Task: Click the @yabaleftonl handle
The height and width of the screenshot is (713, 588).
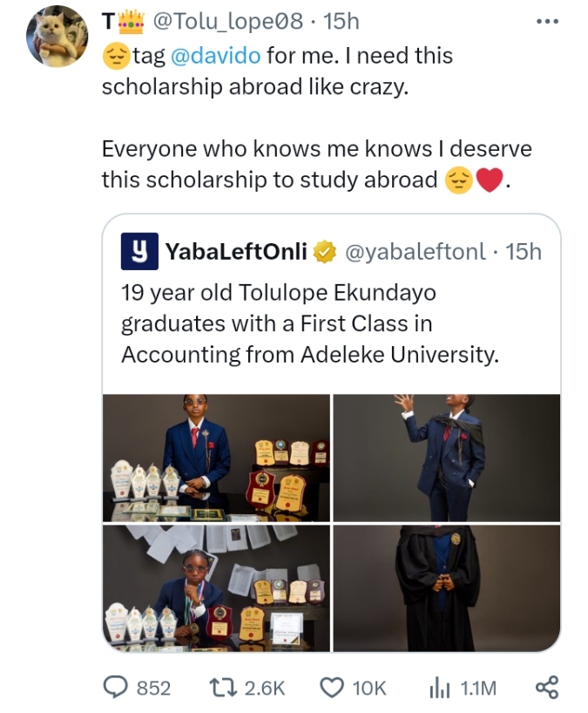Action: point(416,252)
